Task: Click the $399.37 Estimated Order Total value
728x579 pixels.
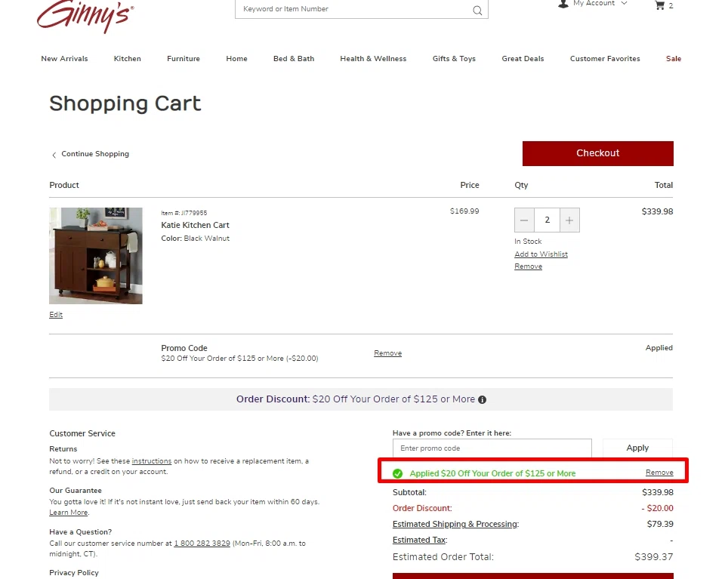Action: (654, 557)
